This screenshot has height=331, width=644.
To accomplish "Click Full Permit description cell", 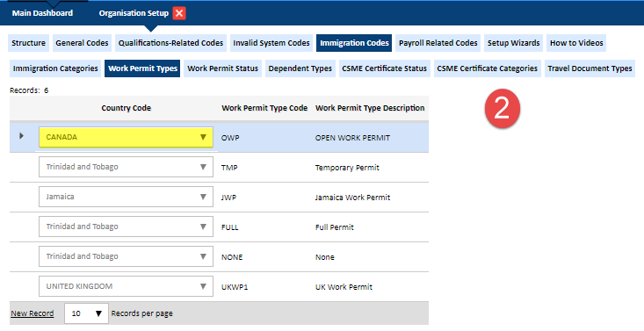I will (335, 227).
